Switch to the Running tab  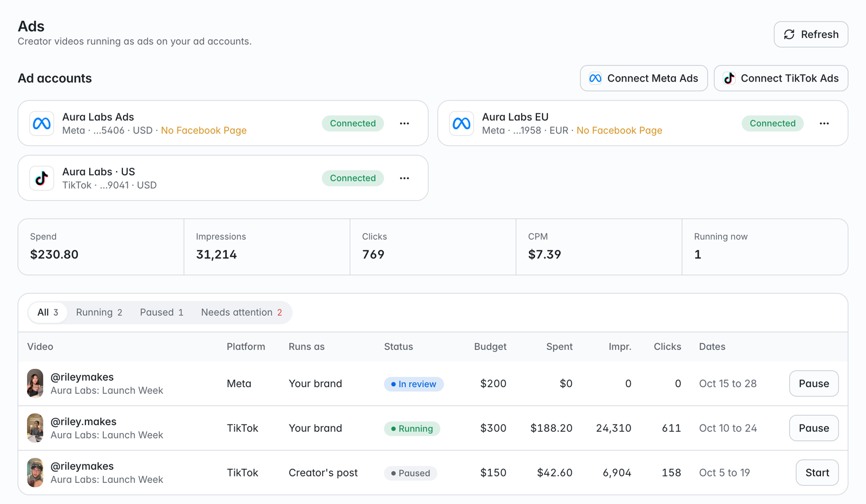coord(99,313)
